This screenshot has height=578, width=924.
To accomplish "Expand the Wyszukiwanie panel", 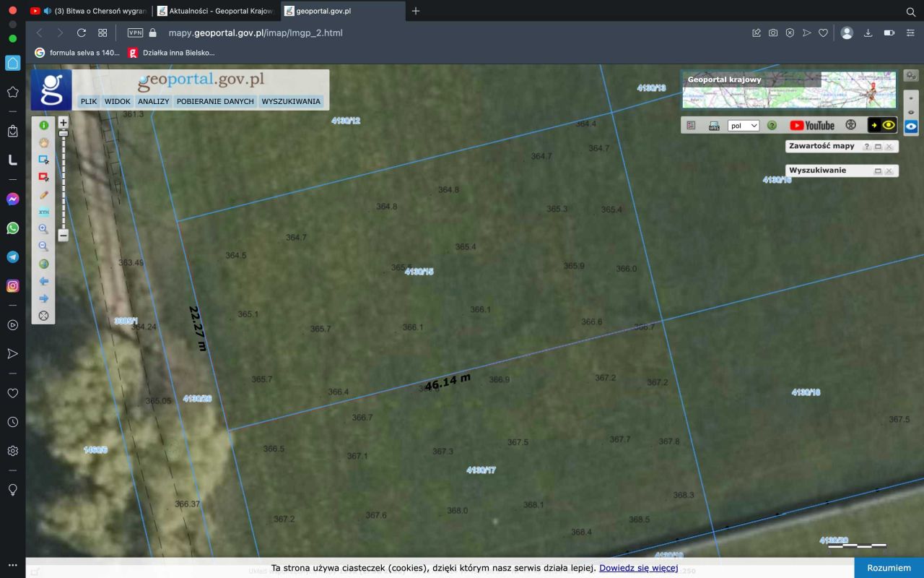I will point(878,171).
